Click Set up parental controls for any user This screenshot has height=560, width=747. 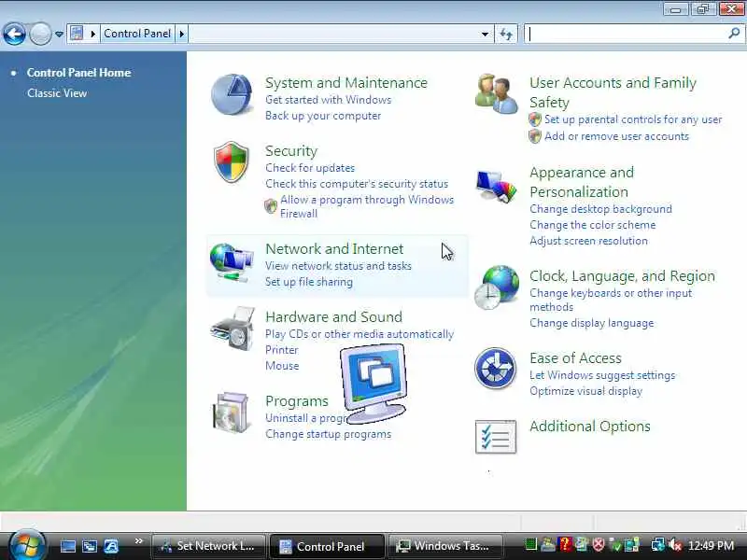[633, 119]
